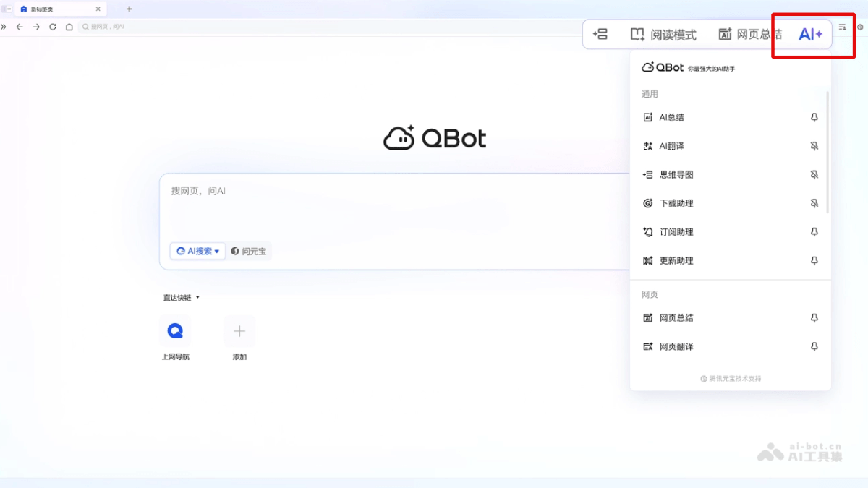Screen dimensions: 868x488
Task: Click the QBot panel vertical scrollbar
Action: point(827,152)
